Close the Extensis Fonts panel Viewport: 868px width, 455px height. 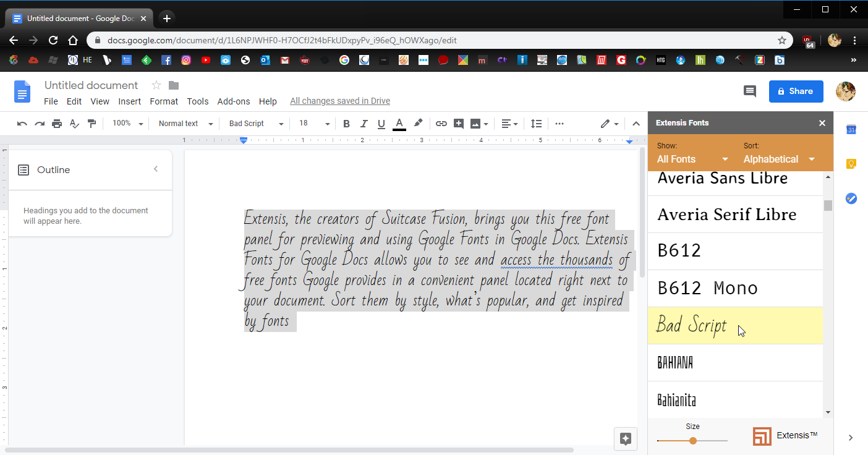point(822,123)
